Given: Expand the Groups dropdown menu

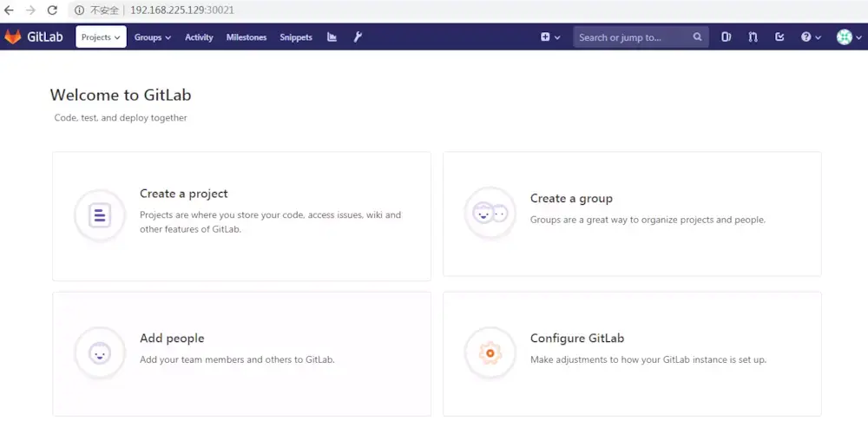Looking at the screenshot, I should coord(153,37).
